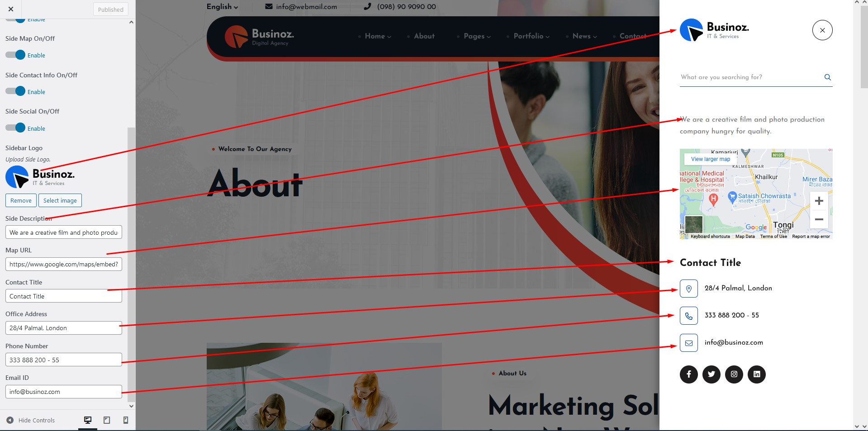Image resolution: width=868 pixels, height=431 pixels.
Task: Open the News menu item
Action: (x=584, y=36)
